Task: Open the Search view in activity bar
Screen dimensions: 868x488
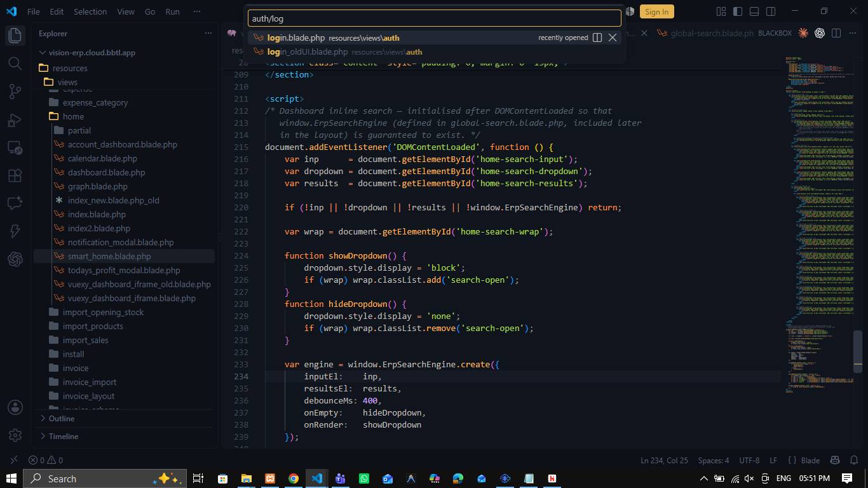Action: tap(15, 63)
